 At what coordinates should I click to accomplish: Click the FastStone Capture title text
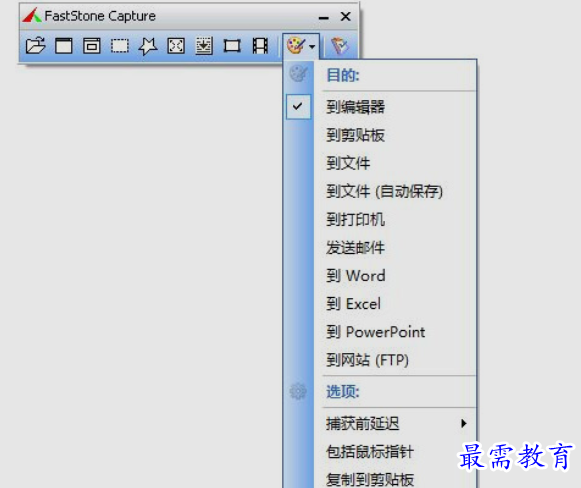pyautogui.click(x=100, y=16)
